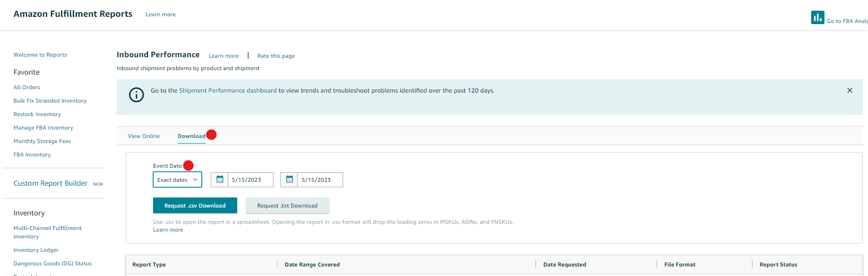Open Shipment Performance dashboard link
The height and width of the screenshot is (276, 868).
click(x=228, y=90)
